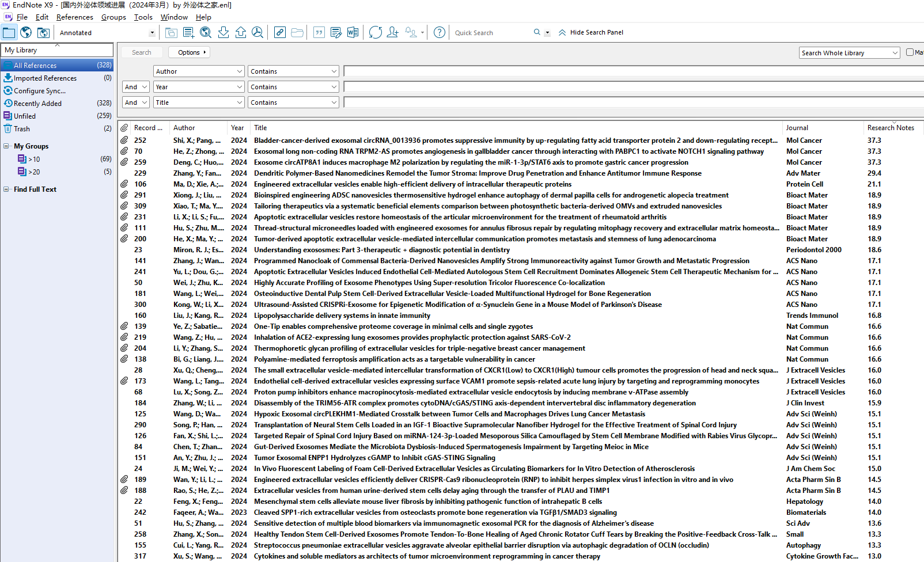Open the Groups menu
This screenshot has height=562, width=924.
coord(113,17)
